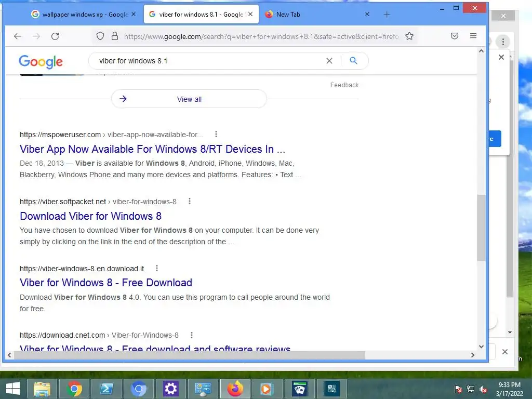Open options for viber.softpacket.net result
Image resolution: width=532 pixels, height=399 pixels.
click(x=190, y=201)
